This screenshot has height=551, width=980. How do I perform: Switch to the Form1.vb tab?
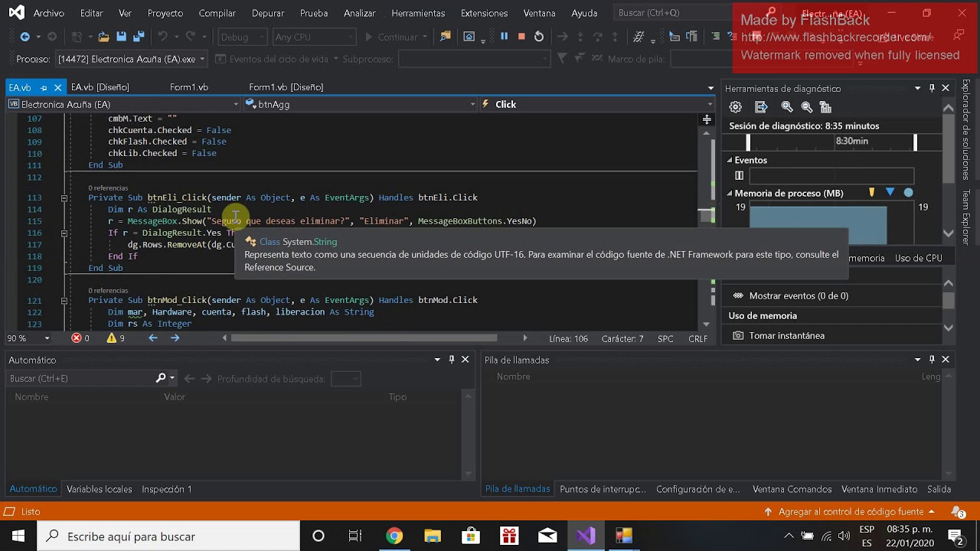189,87
